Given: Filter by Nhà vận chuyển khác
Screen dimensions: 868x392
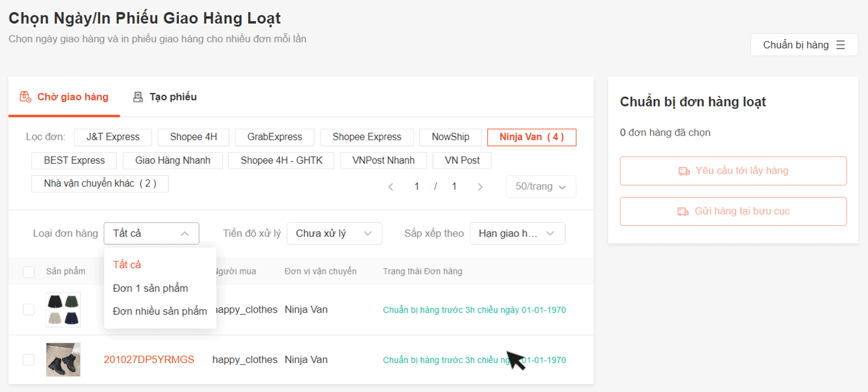Looking at the screenshot, I should (x=100, y=184).
